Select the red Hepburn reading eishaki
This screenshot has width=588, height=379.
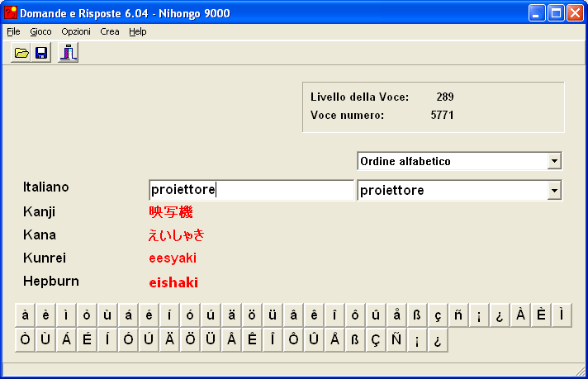coord(173,282)
